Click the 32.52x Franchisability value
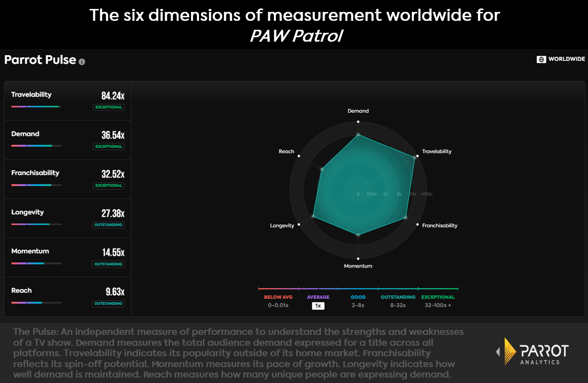588x383 pixels. [113, 174]
